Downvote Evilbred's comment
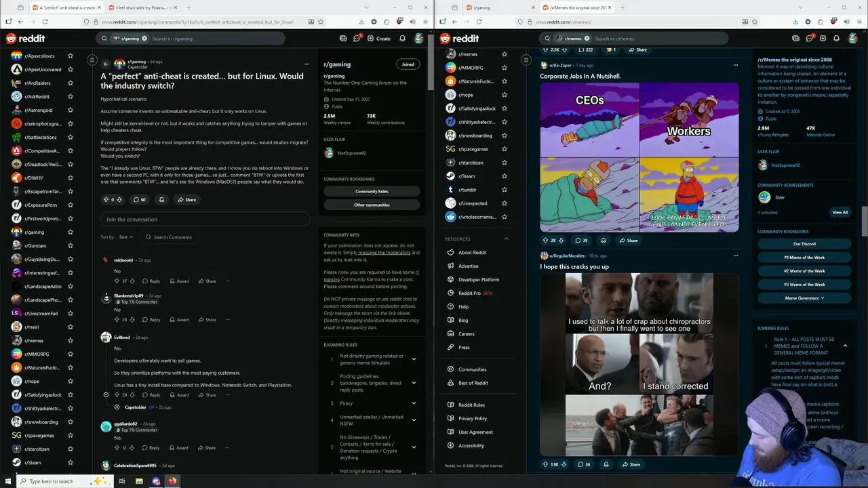The image size is (868, 488). click(x=132, y=394)
